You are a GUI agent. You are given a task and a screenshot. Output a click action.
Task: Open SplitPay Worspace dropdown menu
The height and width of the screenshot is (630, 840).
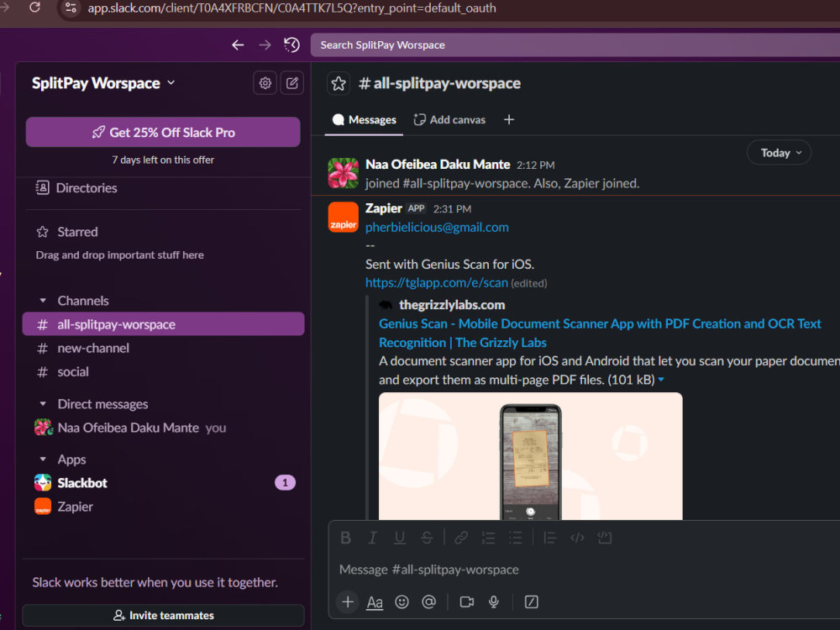coord(103,83)
